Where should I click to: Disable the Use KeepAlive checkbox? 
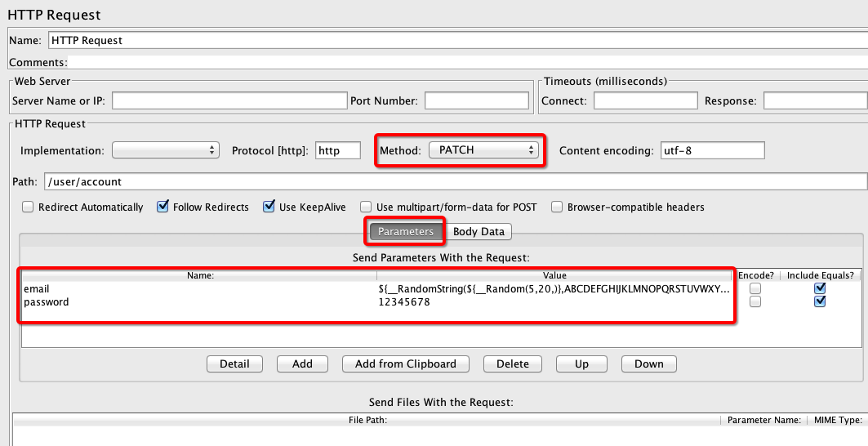269,207
